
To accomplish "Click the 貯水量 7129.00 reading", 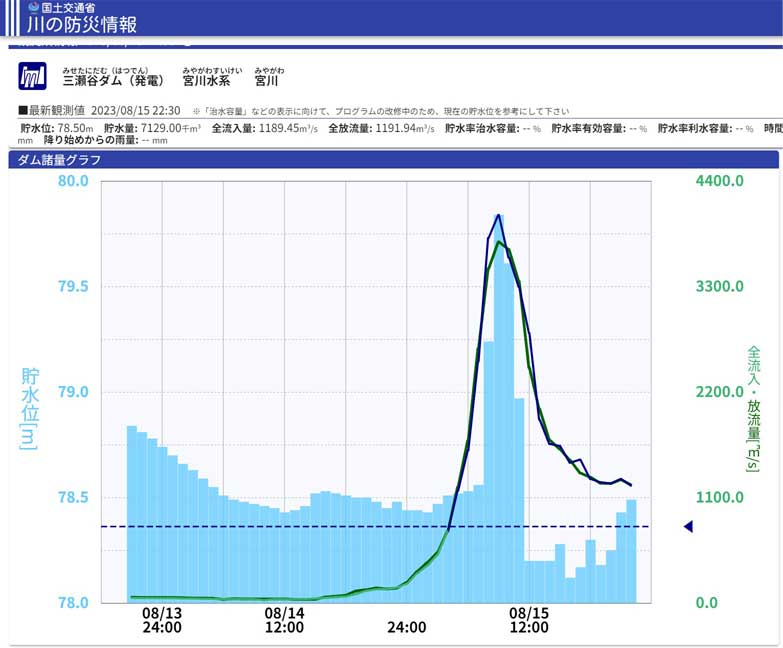I will click(152, 129).
